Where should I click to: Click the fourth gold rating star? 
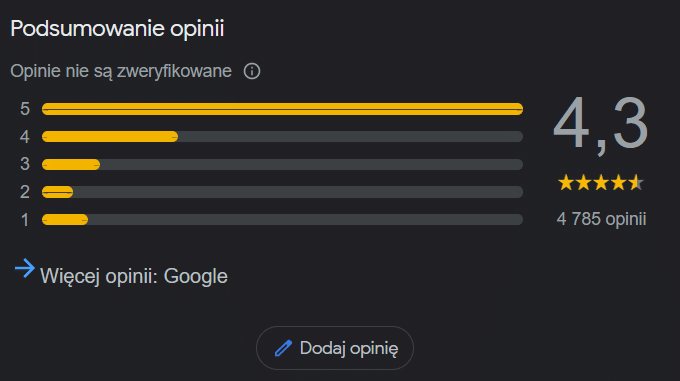618,183
